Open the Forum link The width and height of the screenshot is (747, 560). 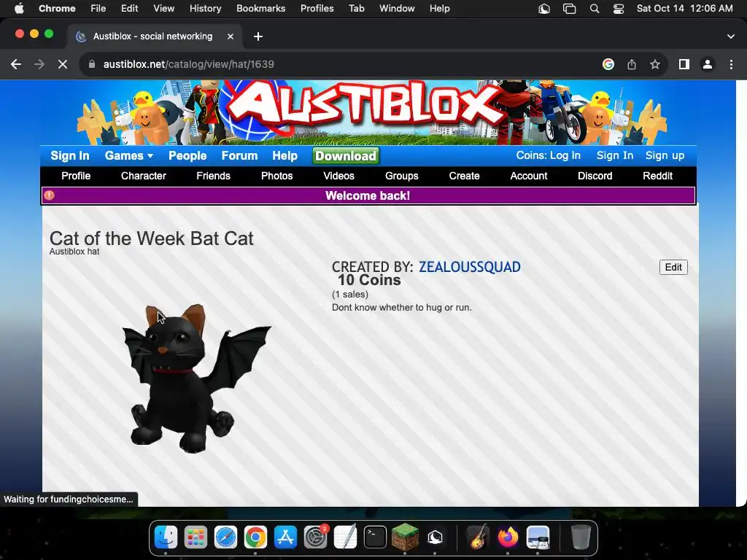[x=239, y=156]
